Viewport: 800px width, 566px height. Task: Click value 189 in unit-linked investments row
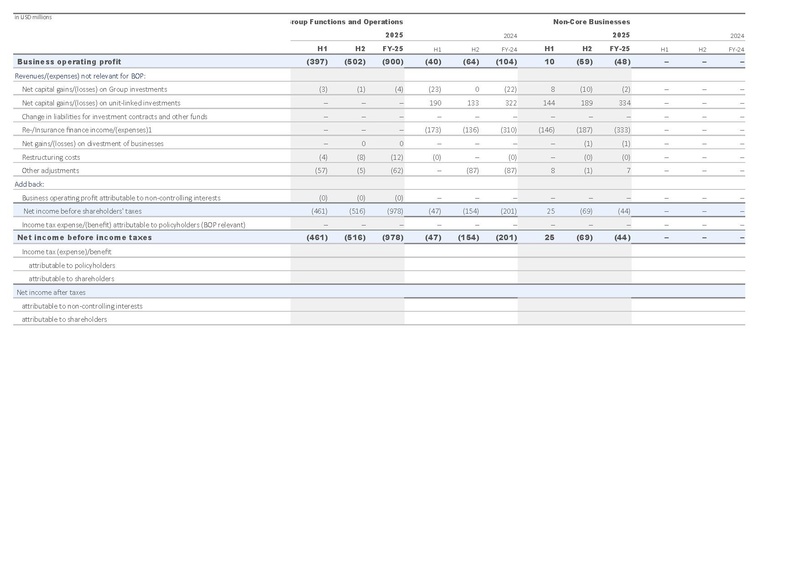pyautogui.click(x=587, y=103)
